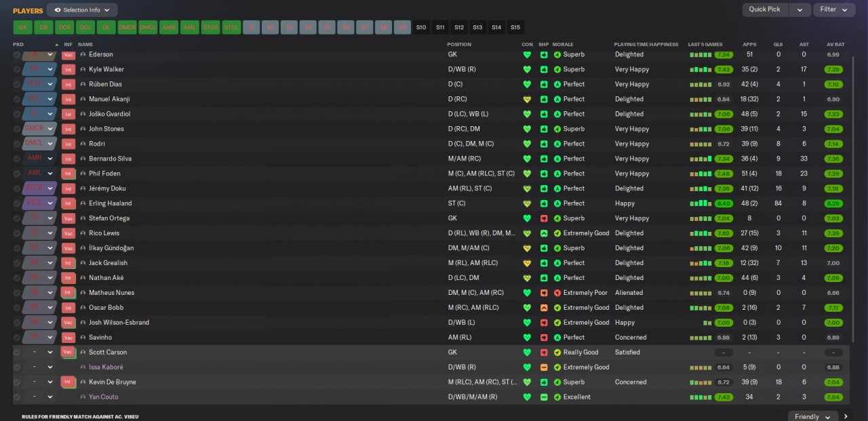The width and height of the screenshot is (868, 421).
Task: Click Erling Haaland's yellow condition heart
Action: (527, 203)
